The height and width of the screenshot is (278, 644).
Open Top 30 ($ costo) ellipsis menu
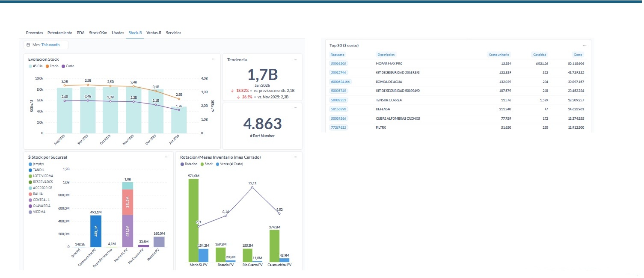click(584, 45)
